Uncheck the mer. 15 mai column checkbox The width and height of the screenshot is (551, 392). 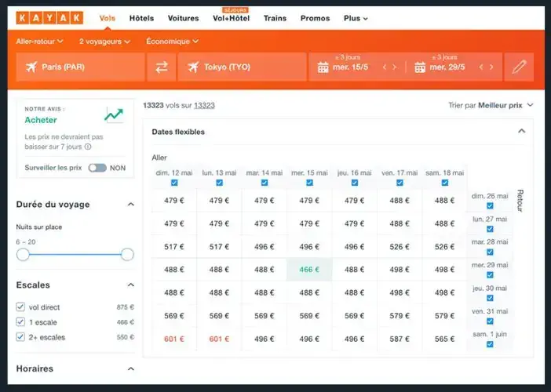(309, 183)
